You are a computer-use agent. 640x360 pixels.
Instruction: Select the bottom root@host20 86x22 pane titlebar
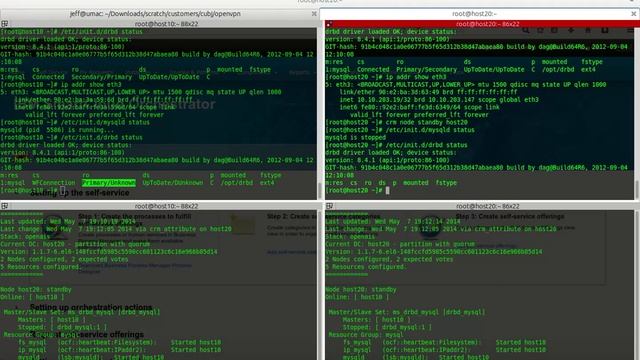click(x=487, y=206)
